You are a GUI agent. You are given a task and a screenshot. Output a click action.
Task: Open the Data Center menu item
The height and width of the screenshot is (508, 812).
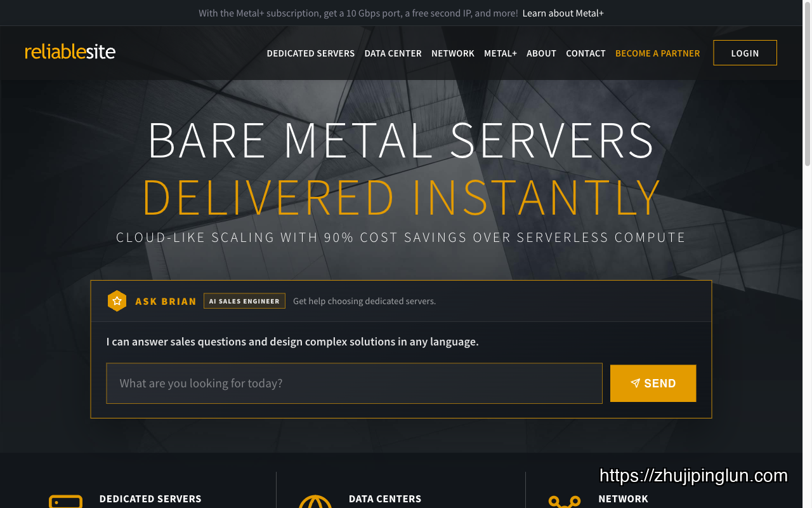click(x=393, y=53)
